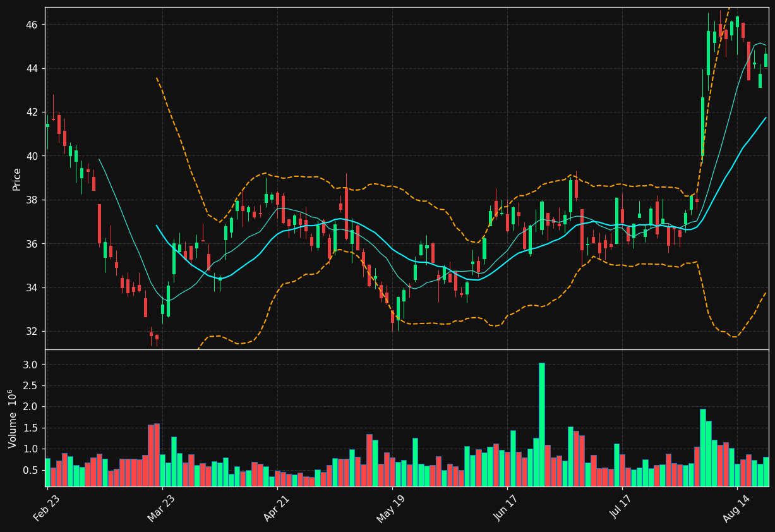Viewport: 775px width, 532px height.
Task: Click price tick label 46
Action: coord(33,25)
